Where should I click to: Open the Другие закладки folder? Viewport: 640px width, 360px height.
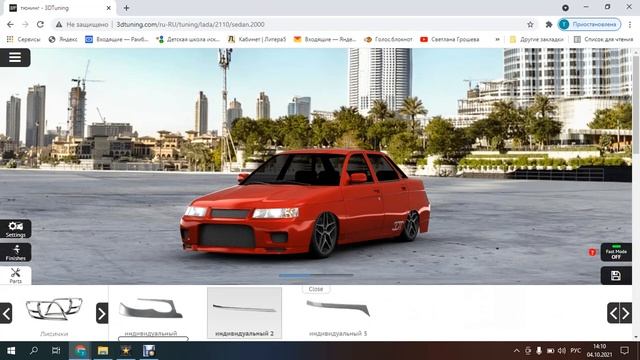(x=536, y=39)
